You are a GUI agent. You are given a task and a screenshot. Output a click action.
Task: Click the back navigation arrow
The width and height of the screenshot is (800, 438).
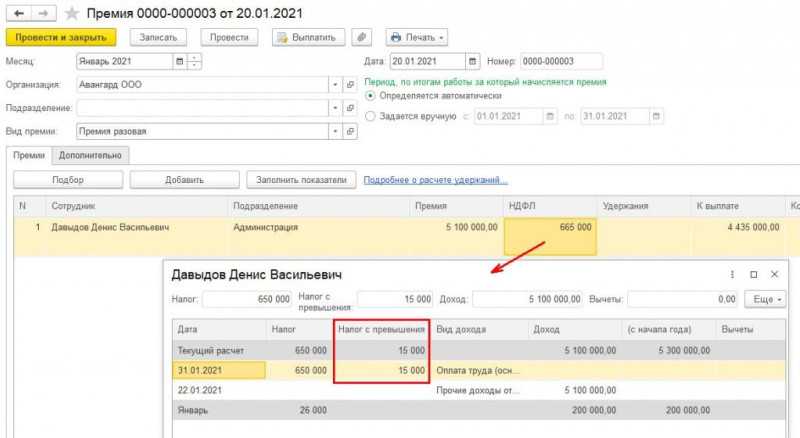pos(19,13)
